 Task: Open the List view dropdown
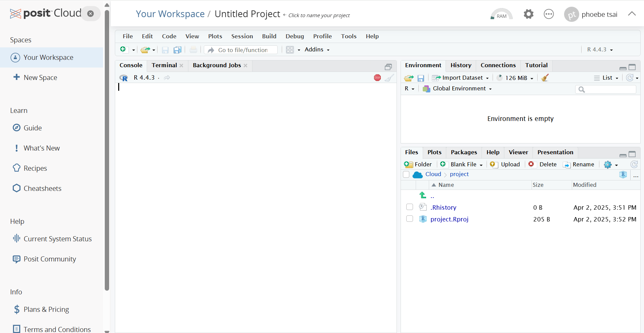606,78
